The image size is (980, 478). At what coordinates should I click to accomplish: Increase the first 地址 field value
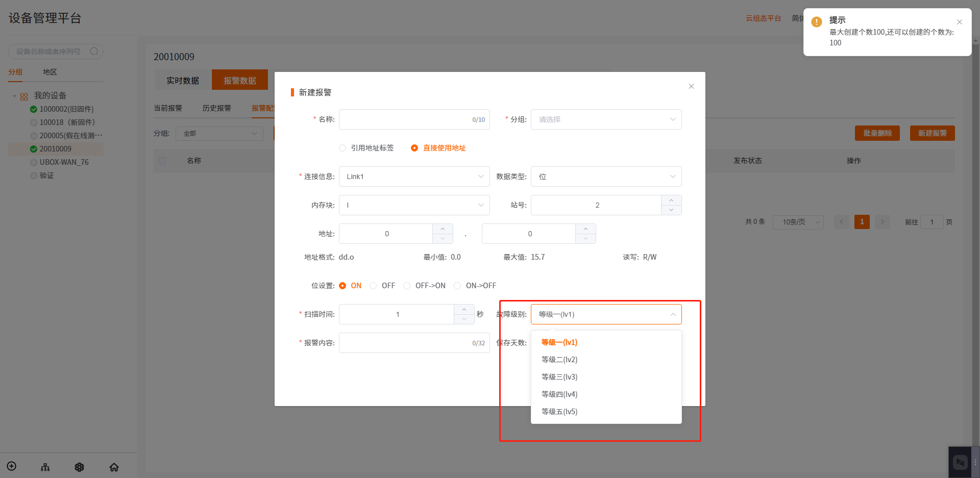[443, 229]
